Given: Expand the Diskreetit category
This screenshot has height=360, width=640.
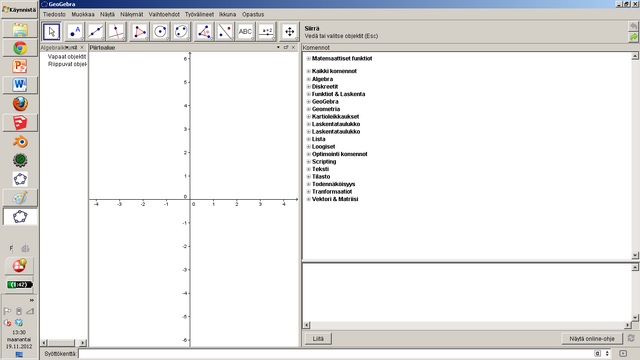Looking at the screenshot, I should (x=309, y=87).
